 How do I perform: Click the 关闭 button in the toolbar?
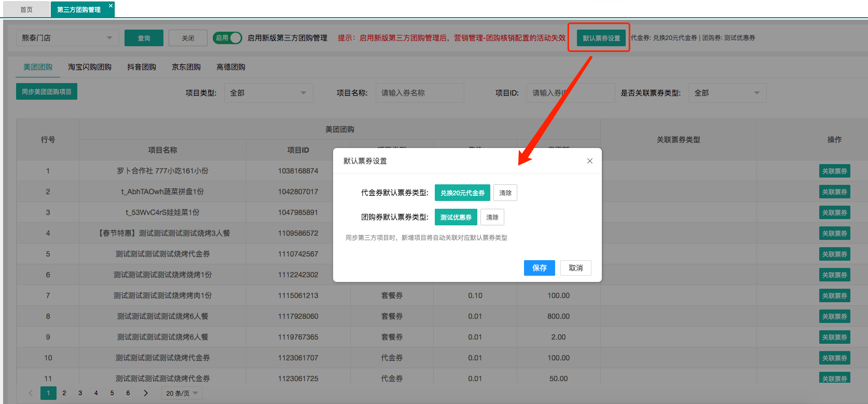tap(188, 38)
